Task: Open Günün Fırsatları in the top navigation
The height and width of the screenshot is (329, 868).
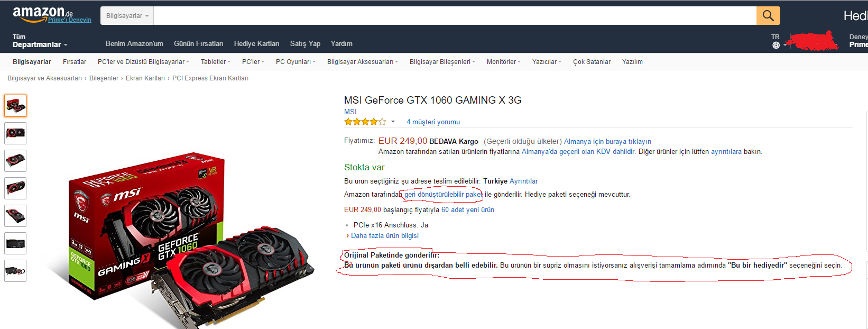Action: point(199,44)
